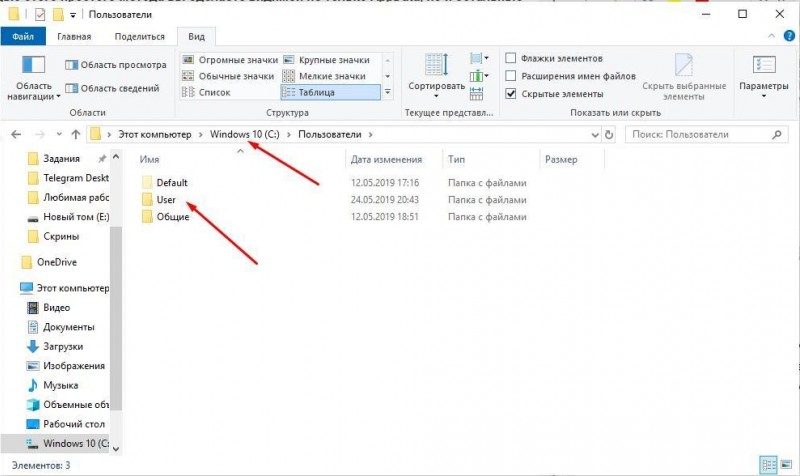The width and height of the screenshot is (800, 476).
Task: Switch to the Главная tab
Action: [74, 36]
